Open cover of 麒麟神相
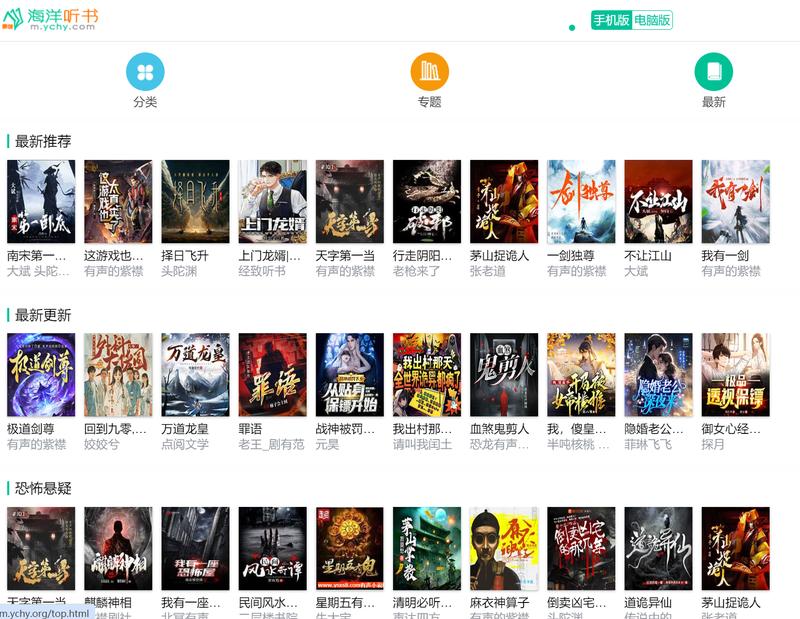This screenshot has width=800, height=619. pos(118,549)
